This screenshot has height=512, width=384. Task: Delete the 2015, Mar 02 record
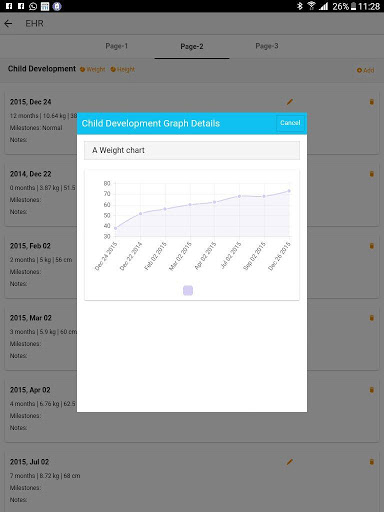pyautogui.click(x=372, y=318)
